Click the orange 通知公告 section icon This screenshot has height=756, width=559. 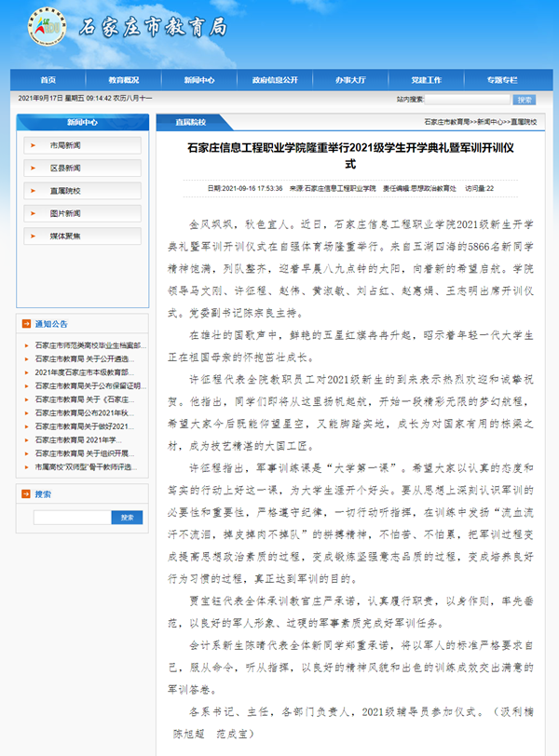26,324
